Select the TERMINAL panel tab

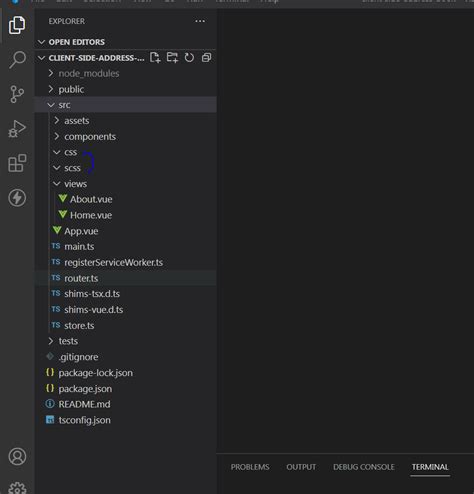click(x=430, y=467)
